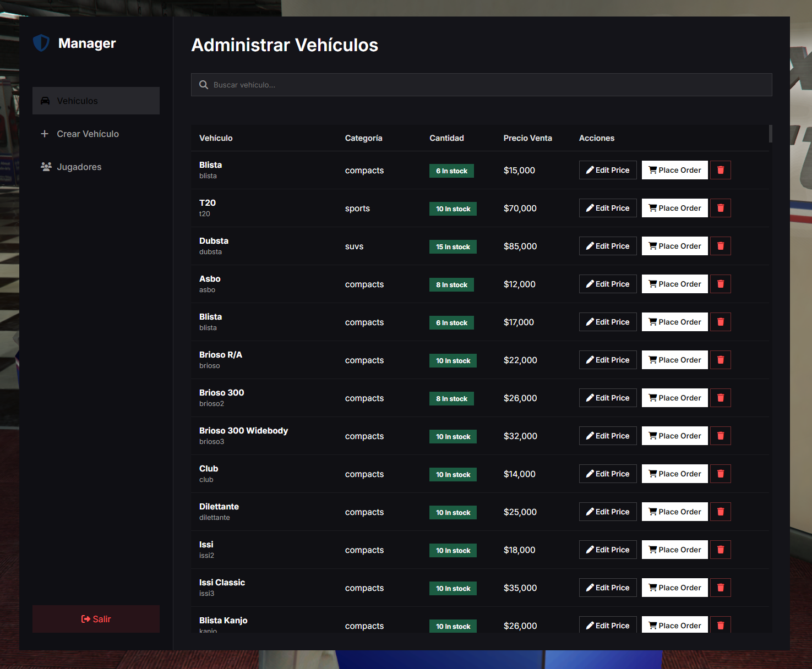Delete Brioso R/A via trash icon
812x669 pixels.
[721, 360]
